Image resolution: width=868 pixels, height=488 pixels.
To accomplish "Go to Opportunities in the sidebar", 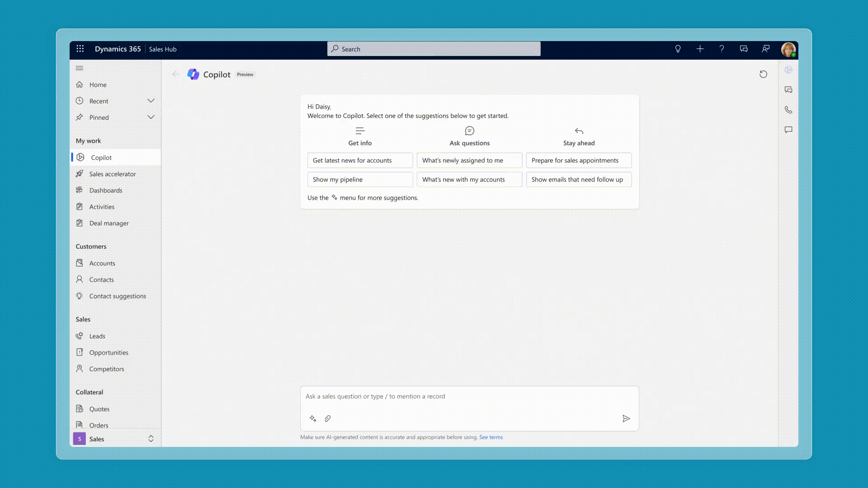I will [108, 352].
